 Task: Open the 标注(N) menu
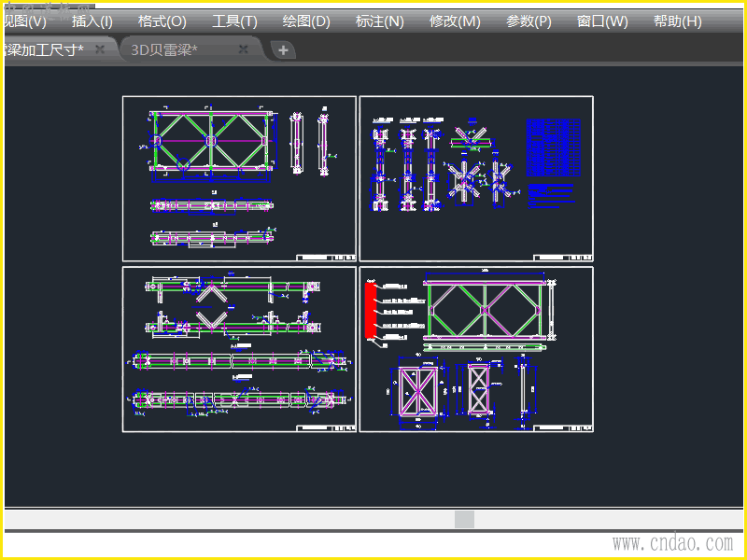point(380,21)
